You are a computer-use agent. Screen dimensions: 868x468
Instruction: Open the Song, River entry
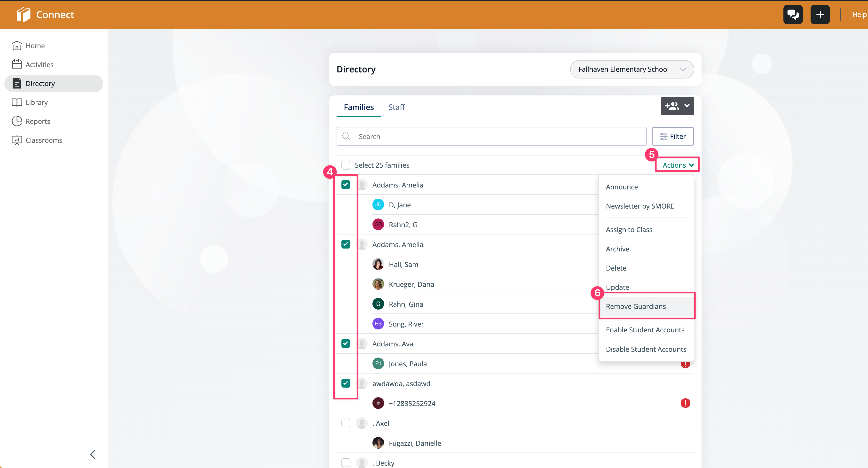pyautogui.click(x=406, y=324)
